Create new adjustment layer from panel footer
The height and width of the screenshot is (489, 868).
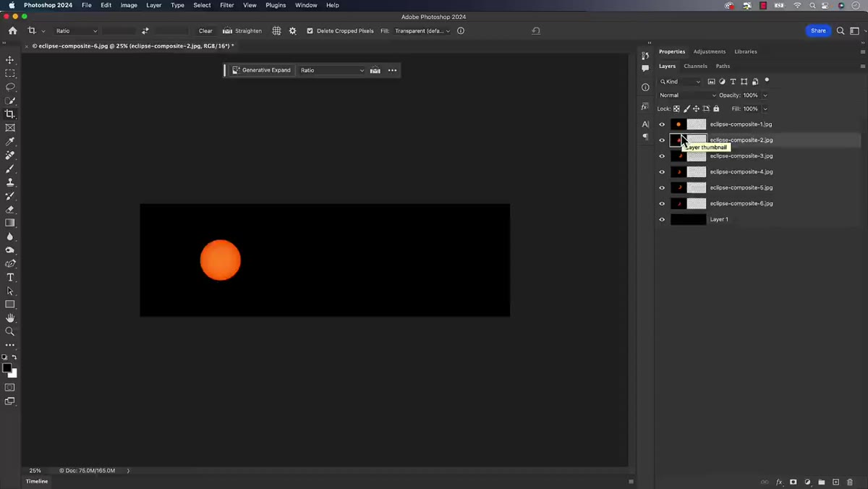(807, 482)
